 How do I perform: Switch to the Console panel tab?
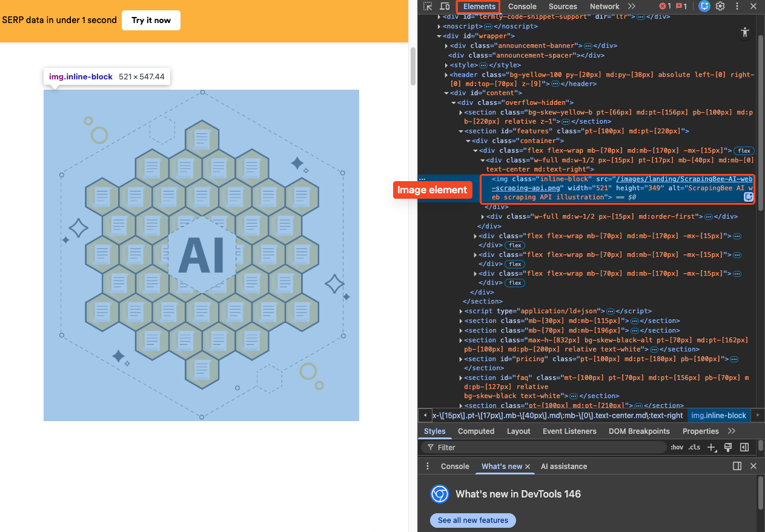tap(522, 7)
